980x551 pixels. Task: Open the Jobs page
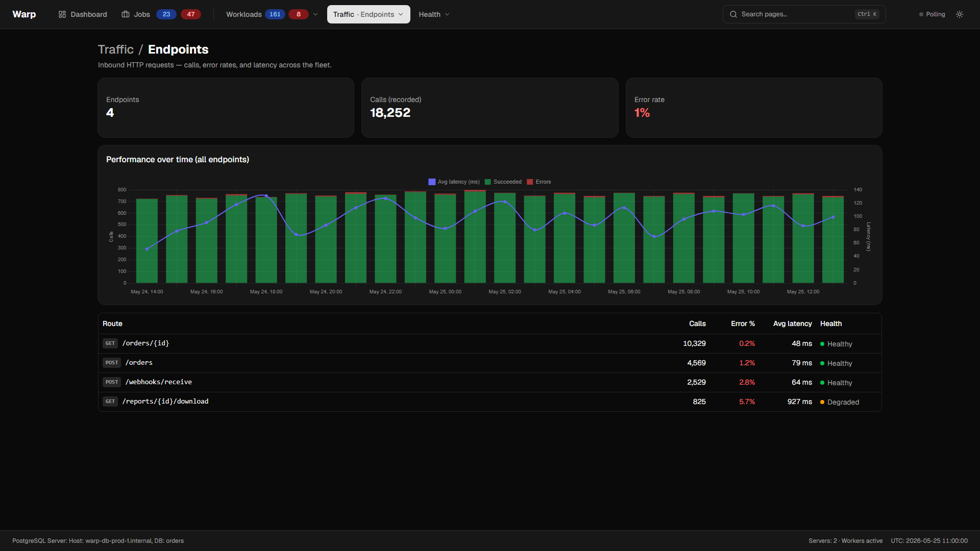[x=136, y=14]
